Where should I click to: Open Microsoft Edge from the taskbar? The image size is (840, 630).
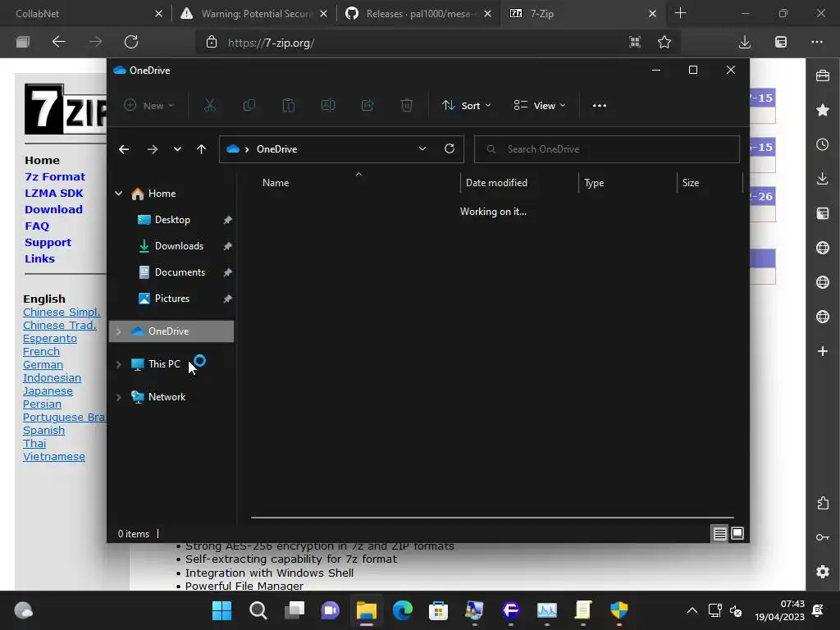tap(402, 610)
